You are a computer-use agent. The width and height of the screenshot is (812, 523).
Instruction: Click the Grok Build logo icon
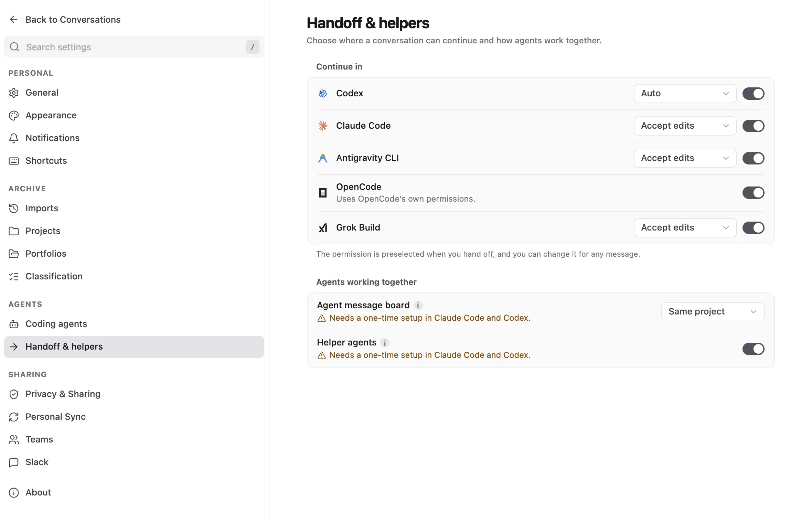click(323, 228)
